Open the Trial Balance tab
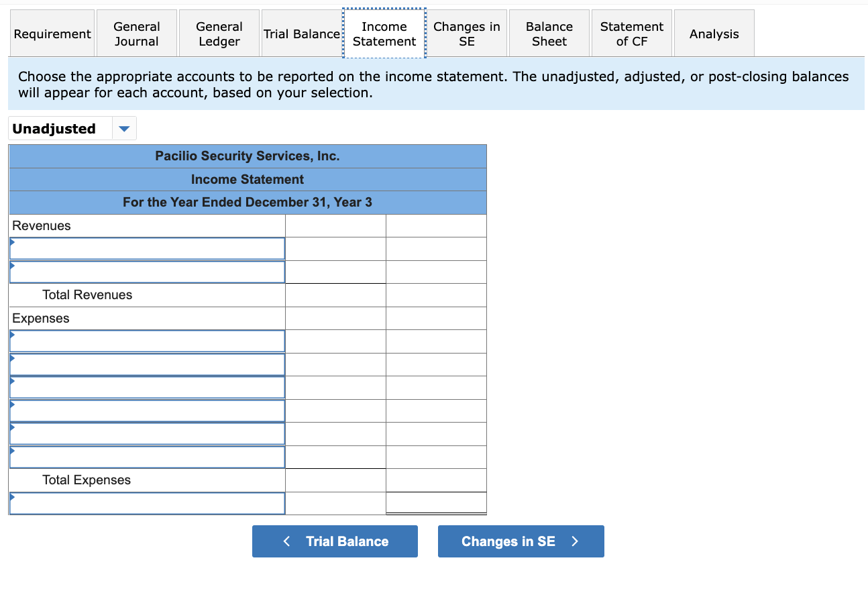Screen dimensions: 868x593 click(301, 32)
